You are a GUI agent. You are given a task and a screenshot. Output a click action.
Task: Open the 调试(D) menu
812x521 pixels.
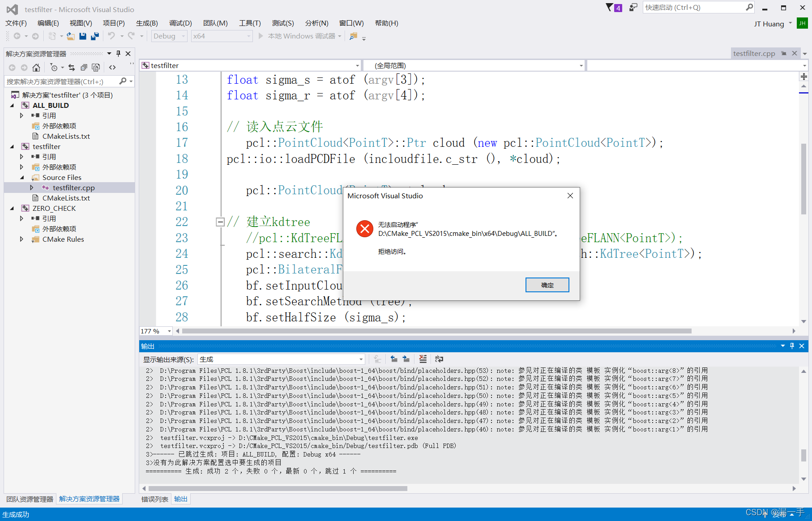[x=180, y=23]
